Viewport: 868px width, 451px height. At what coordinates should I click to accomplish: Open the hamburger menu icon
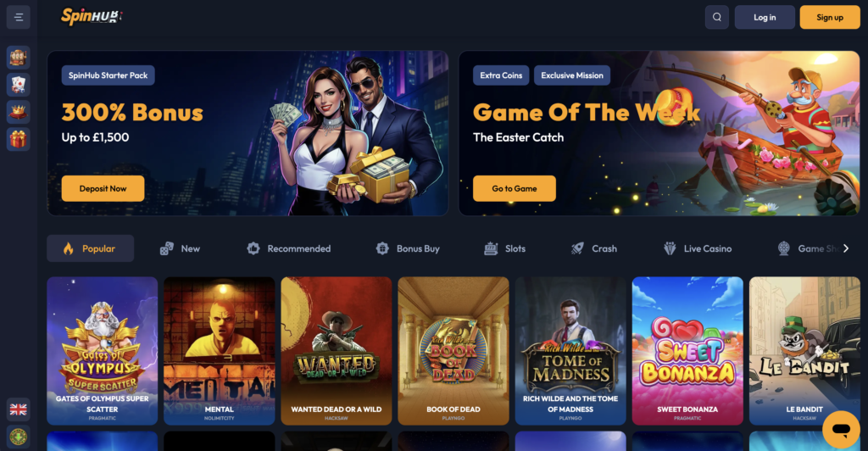(19, 17)
